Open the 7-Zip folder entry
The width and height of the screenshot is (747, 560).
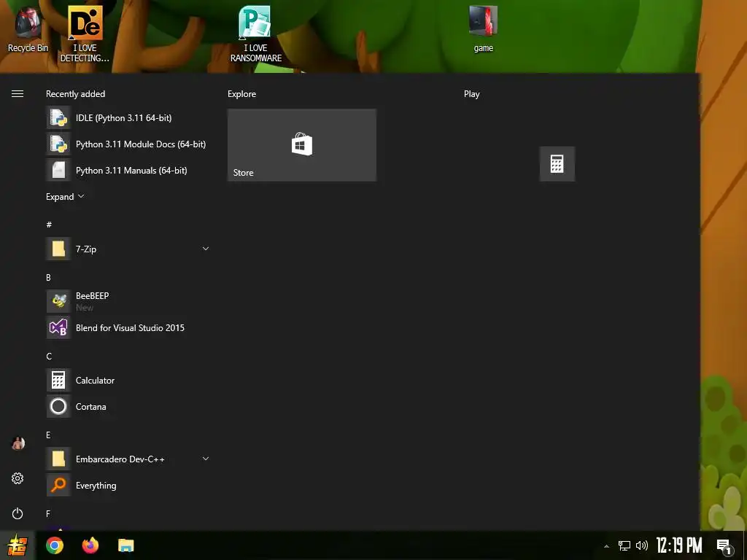click(128, 249)
